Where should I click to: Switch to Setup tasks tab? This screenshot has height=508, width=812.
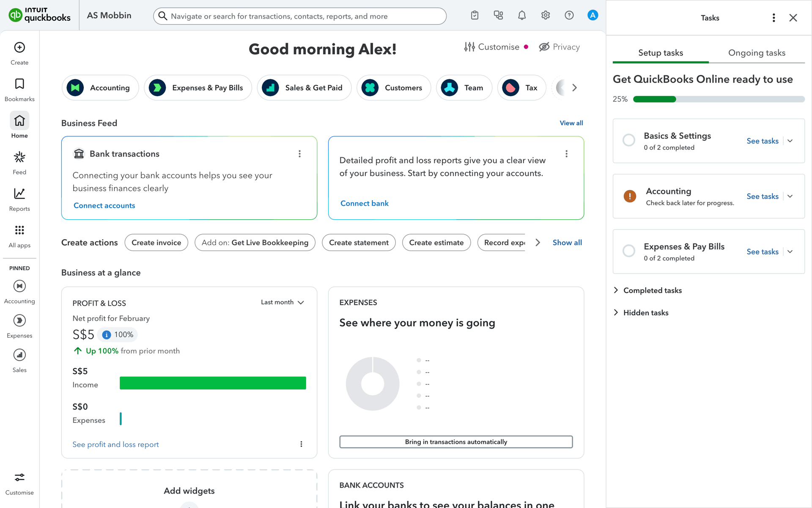tap(661, 53)
